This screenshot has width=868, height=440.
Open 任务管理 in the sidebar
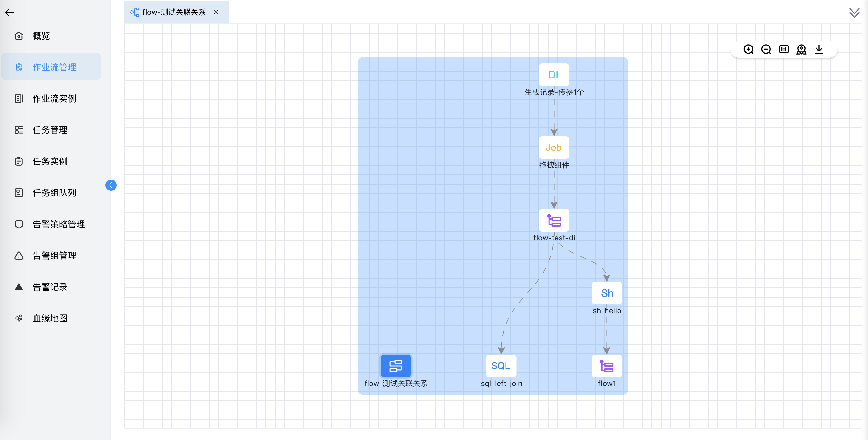click(50, 130)
